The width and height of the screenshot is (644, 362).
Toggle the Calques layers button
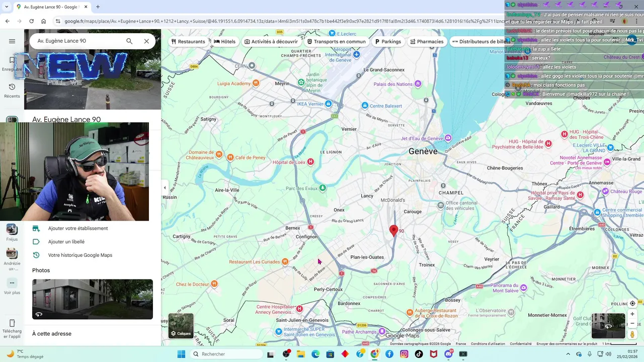[x=181, y=326]
